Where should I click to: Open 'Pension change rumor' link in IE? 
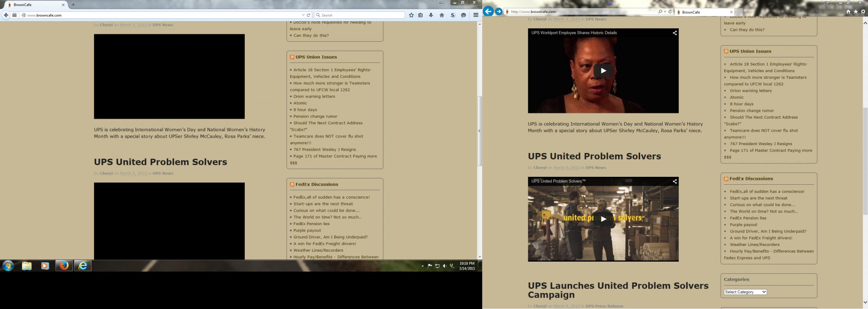752,110
